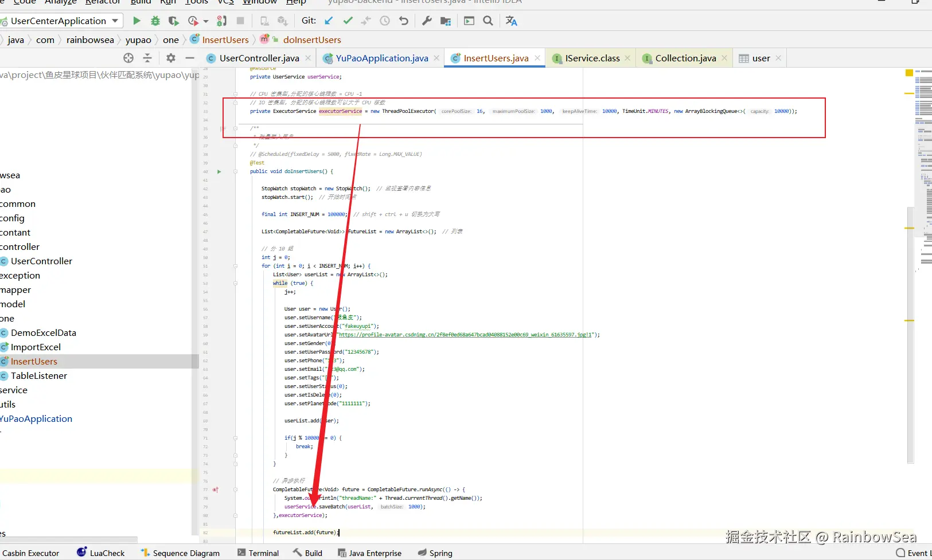The width and height of the screenshot is (932, 560).
Task: Fold the CPU comment block at line 31
Action: coord(235,94)
